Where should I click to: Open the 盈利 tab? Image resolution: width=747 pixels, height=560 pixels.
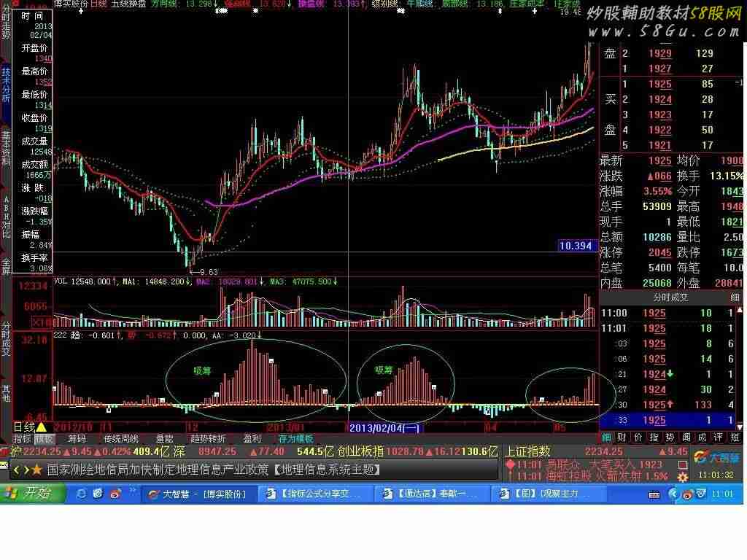point(252,439)
